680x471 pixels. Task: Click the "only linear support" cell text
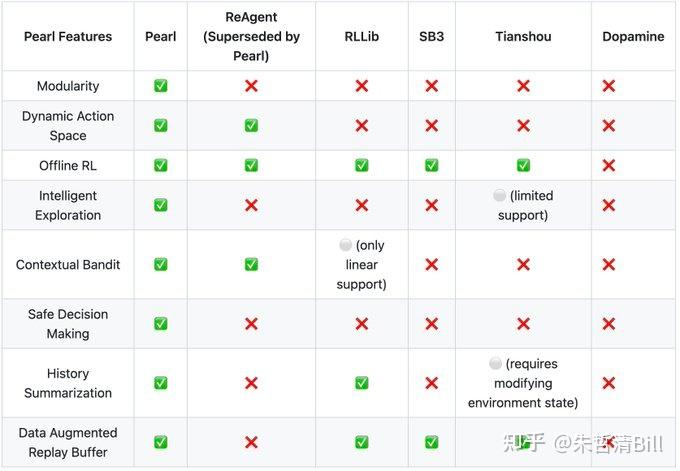point(362,265)
